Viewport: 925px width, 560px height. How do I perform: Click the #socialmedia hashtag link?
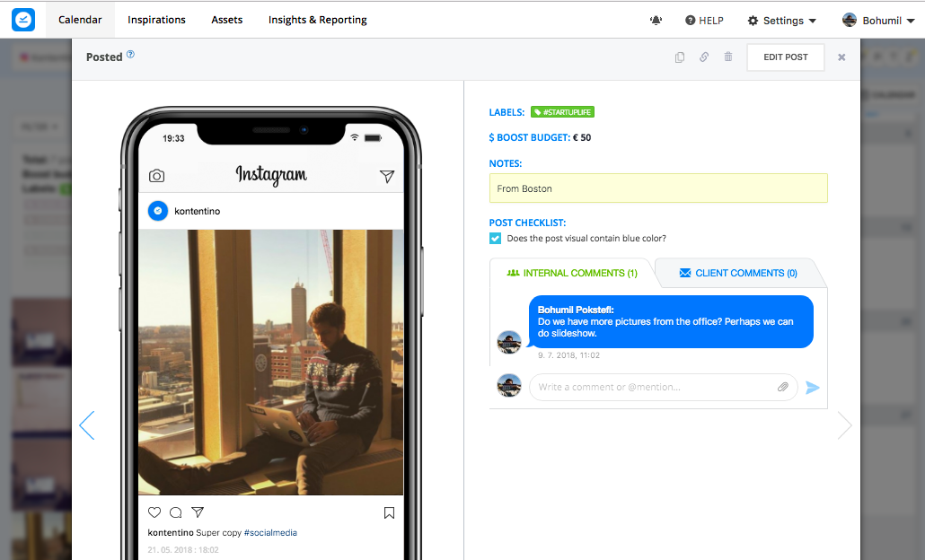[x=270, y=532]
